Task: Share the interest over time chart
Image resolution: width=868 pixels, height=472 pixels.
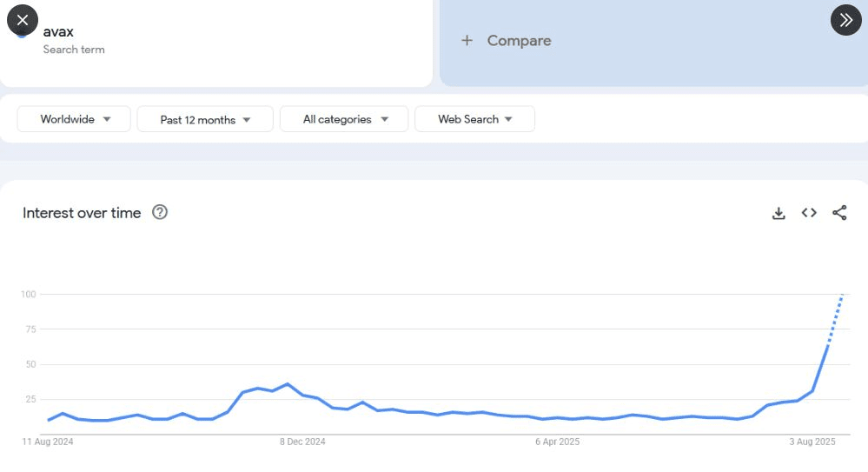Action: point(839,213)
